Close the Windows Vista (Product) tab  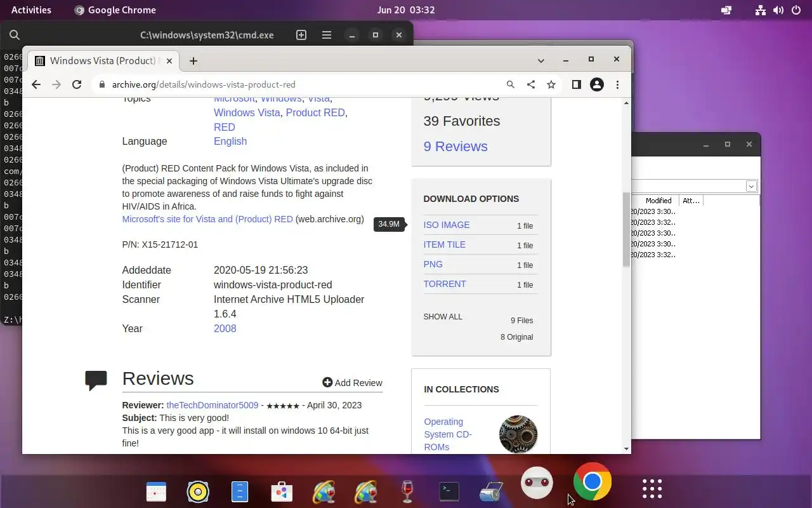(x=169, y=61)
